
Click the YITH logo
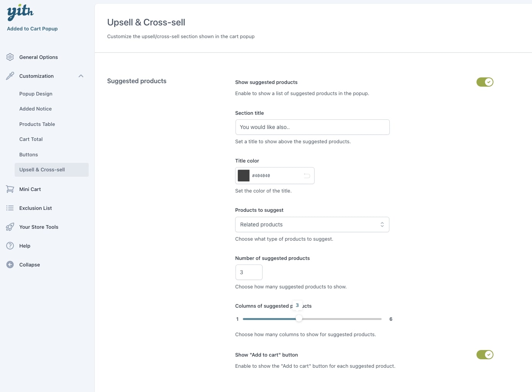(20, 12)
